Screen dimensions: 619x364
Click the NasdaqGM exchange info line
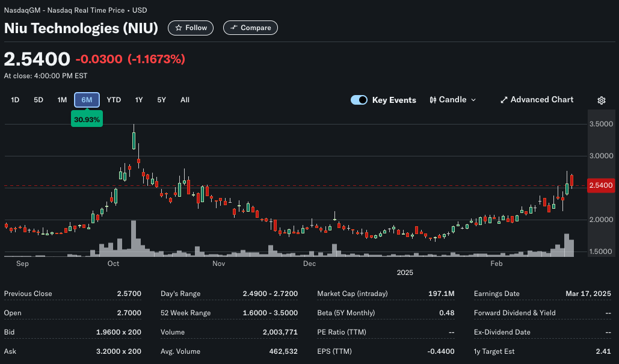(75, 10)
